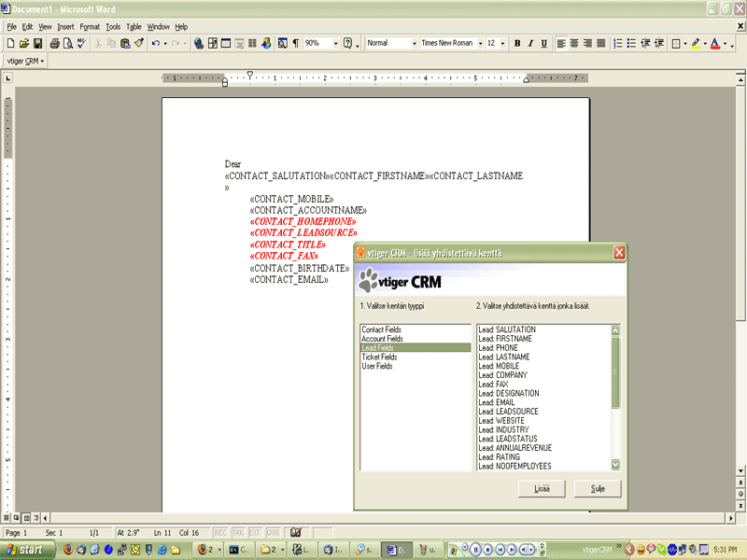Align text to the right

point(588,43)
